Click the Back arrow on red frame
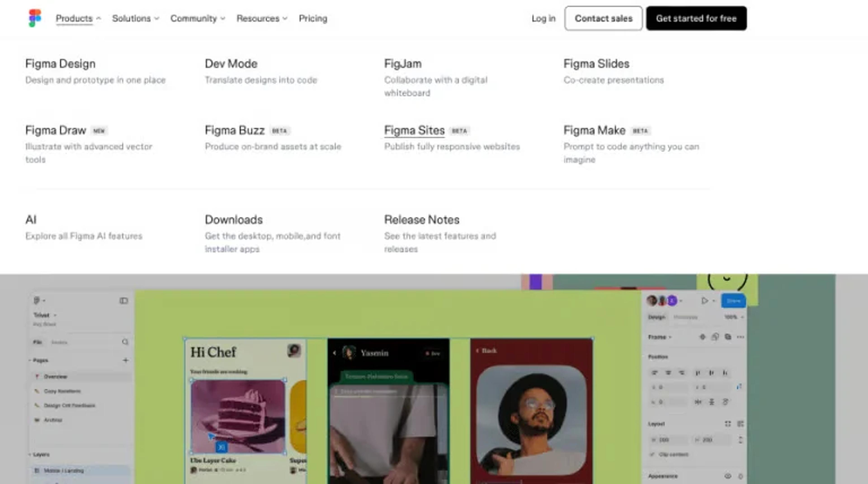Image resolution: width=868 pixels, height=484 pixels. coord(477,351)
